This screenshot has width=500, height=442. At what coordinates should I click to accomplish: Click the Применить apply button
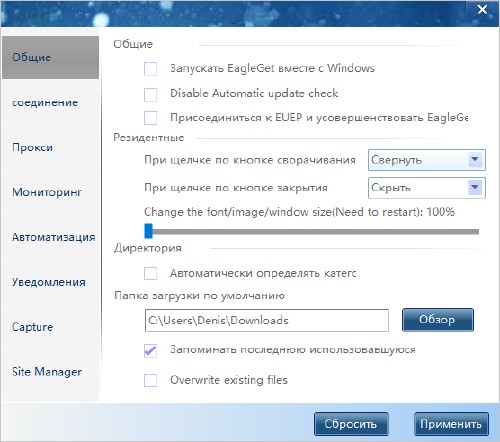451,424
